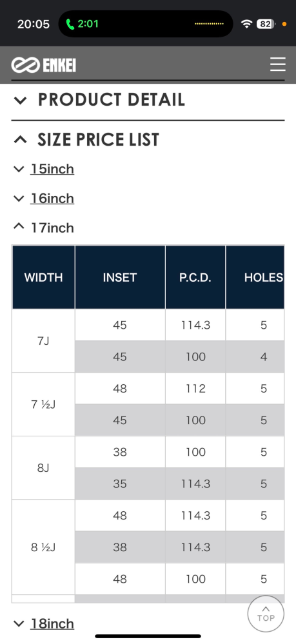Collapse the 17inch size table
296x644 pixels.
[44, 228]
